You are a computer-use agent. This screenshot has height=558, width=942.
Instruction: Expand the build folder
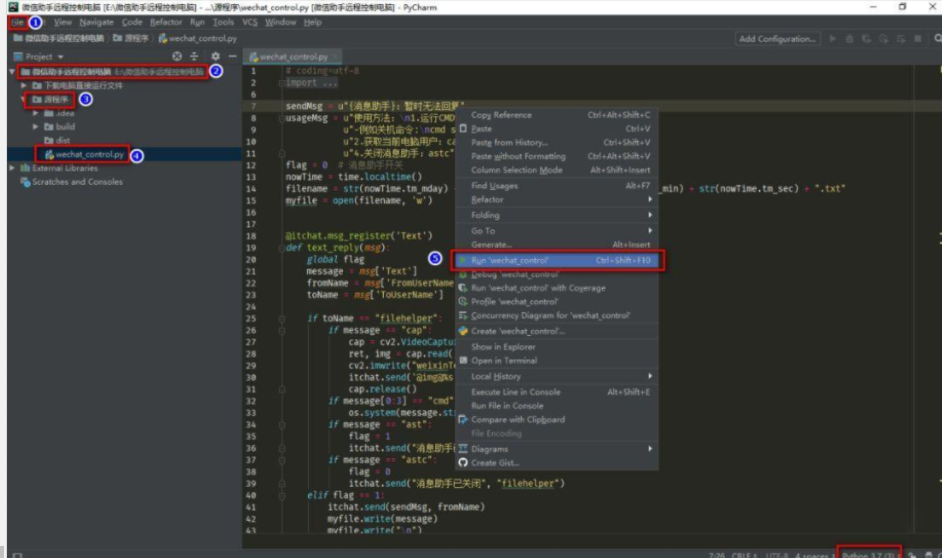coord(35,127)
